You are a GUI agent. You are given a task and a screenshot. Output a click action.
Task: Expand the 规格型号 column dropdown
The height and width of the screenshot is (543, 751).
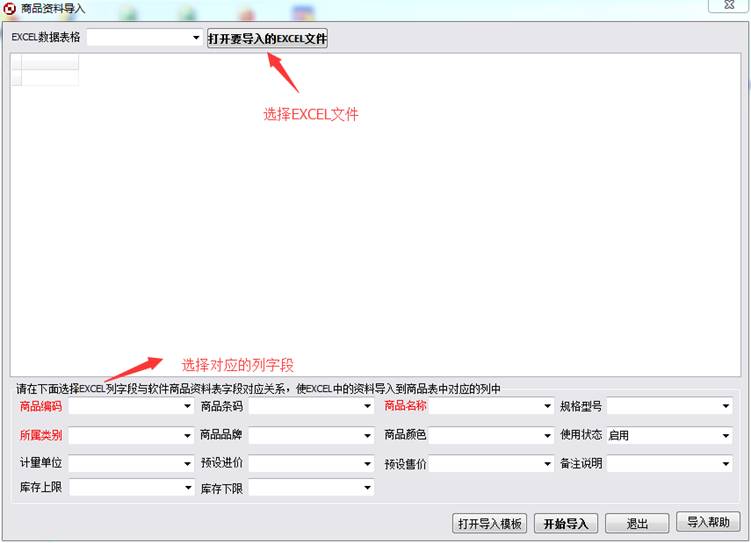(726, 407)
